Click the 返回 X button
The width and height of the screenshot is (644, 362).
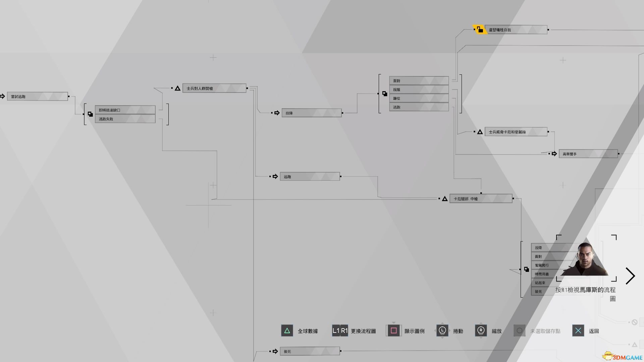pos(578,330)
